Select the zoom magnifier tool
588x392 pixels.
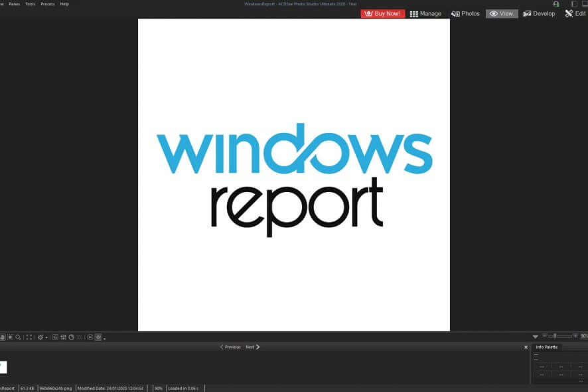(18, 337)
